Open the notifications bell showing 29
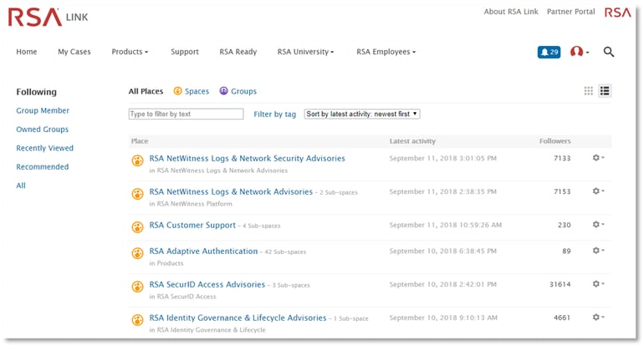Image resolution: width=644 pixels, height=346 pixels. [549, 52]
